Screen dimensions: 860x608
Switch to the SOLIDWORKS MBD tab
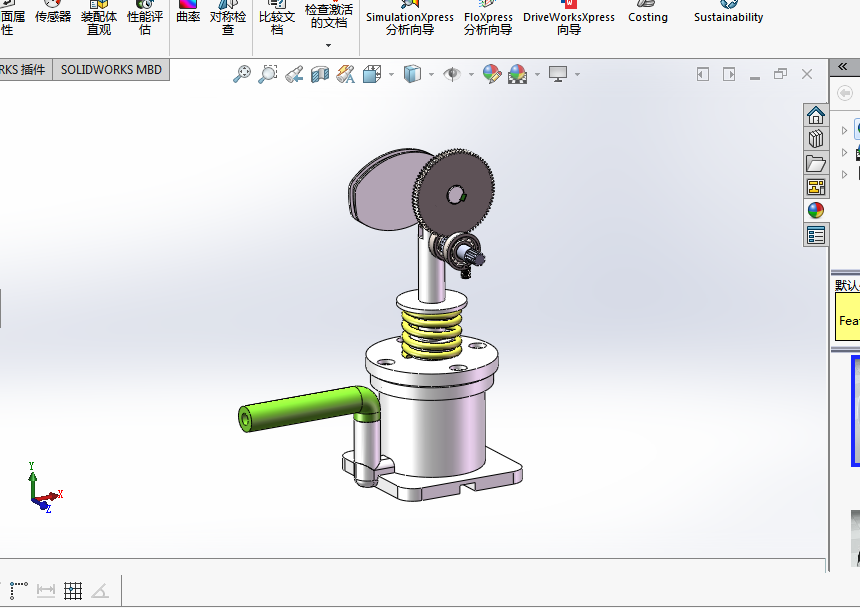click(x=111, y=70)
